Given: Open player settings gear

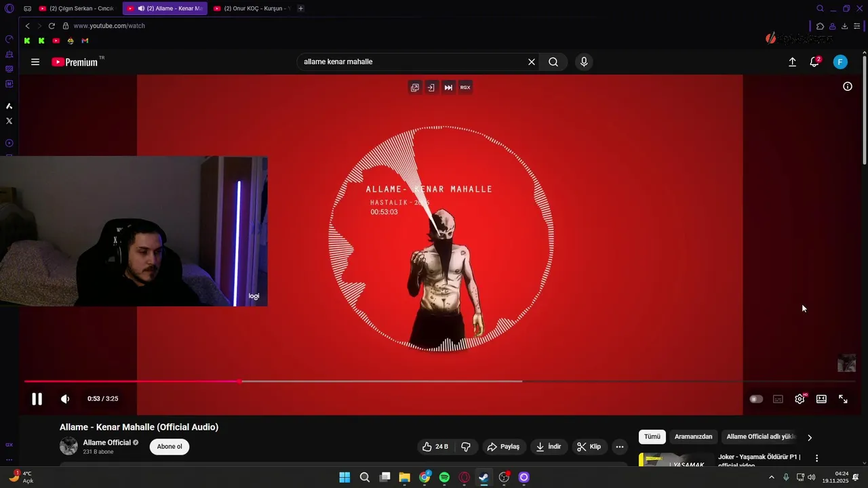Looking at the screenshot, I should tap(800, 399).
